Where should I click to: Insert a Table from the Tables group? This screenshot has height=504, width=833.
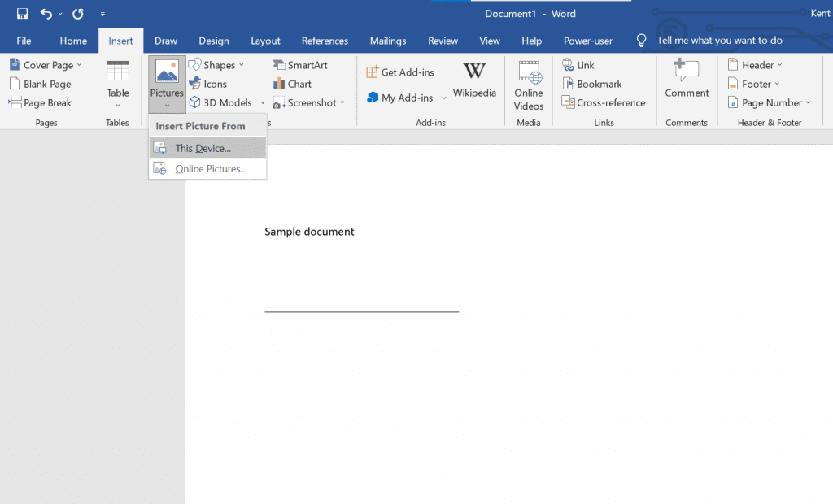coord(117,84)
